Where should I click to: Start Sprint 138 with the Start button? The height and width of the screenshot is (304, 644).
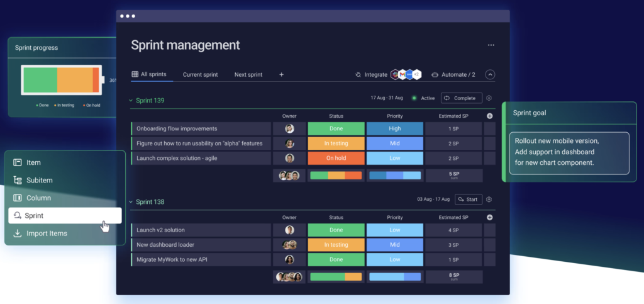[x=468, y=200]
